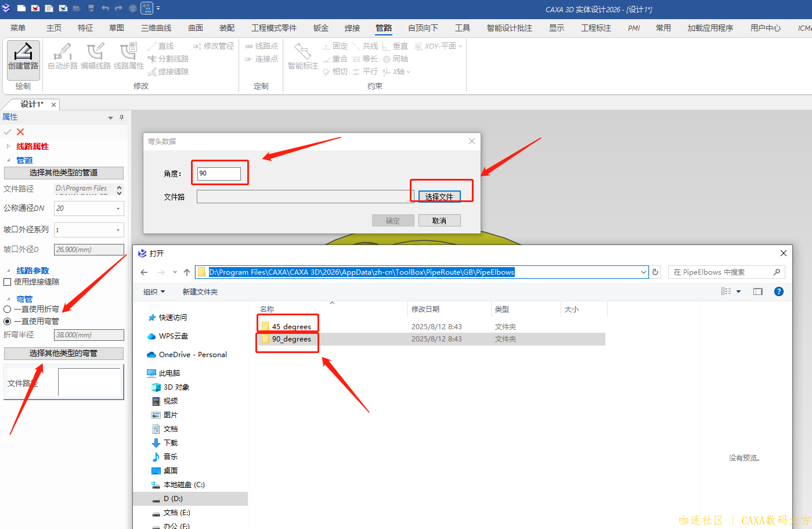Switch to the 工程标注 ribbon tab
The width and height of the screenshot is (812, 529).
click(596, 28)
